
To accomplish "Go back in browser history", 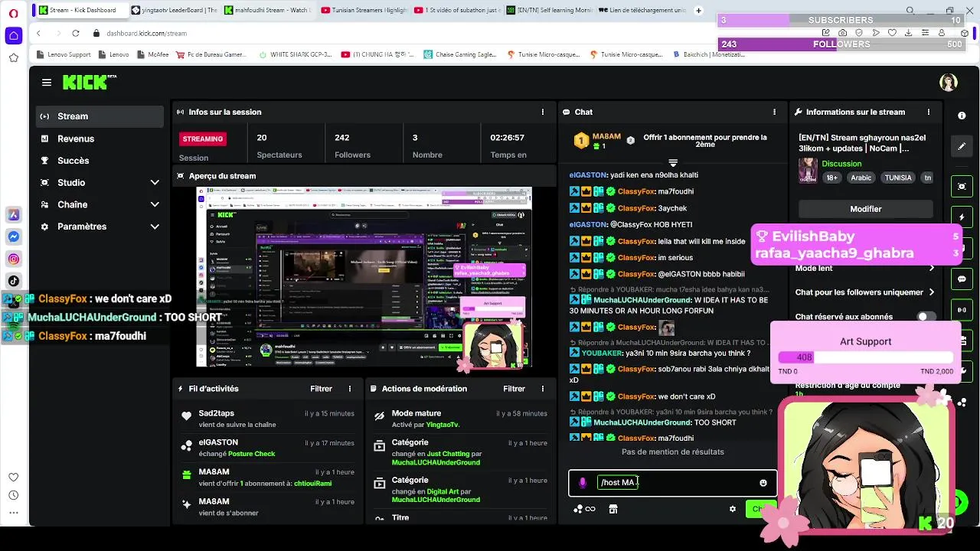I will pyautogui.click(x=38, y=33).
